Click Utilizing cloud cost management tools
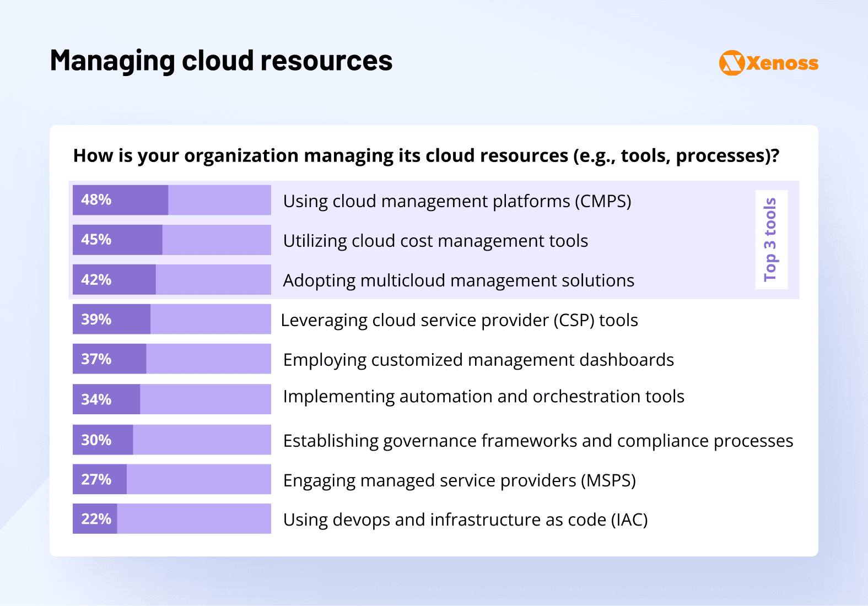Image resolution: width=868 pixels, height=606 pixels. point(435,241)
